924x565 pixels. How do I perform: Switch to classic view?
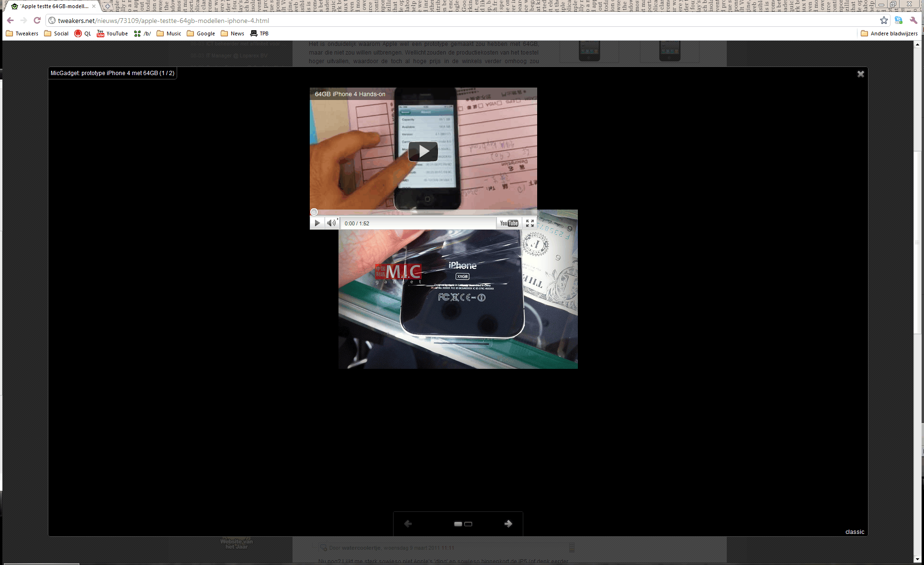(855, 532)
